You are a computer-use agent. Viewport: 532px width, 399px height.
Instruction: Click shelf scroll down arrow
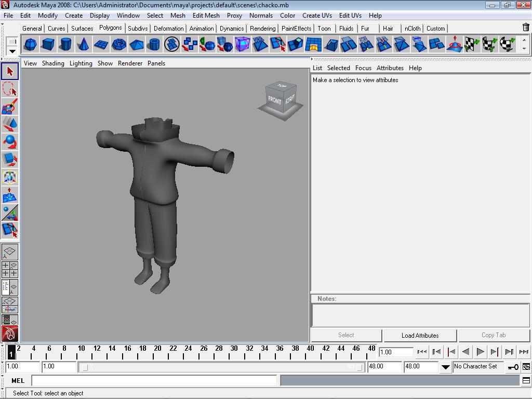click(524, 48)
